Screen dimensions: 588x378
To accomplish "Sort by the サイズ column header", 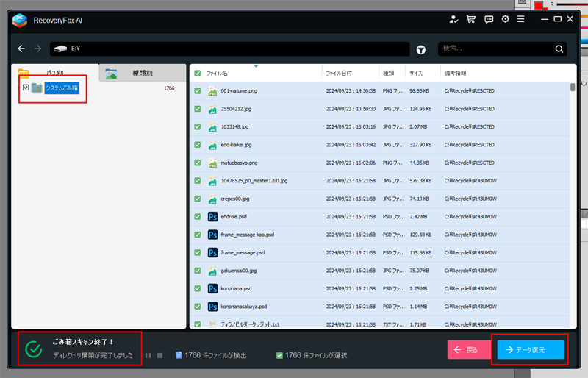I will [x=416, y=74].
